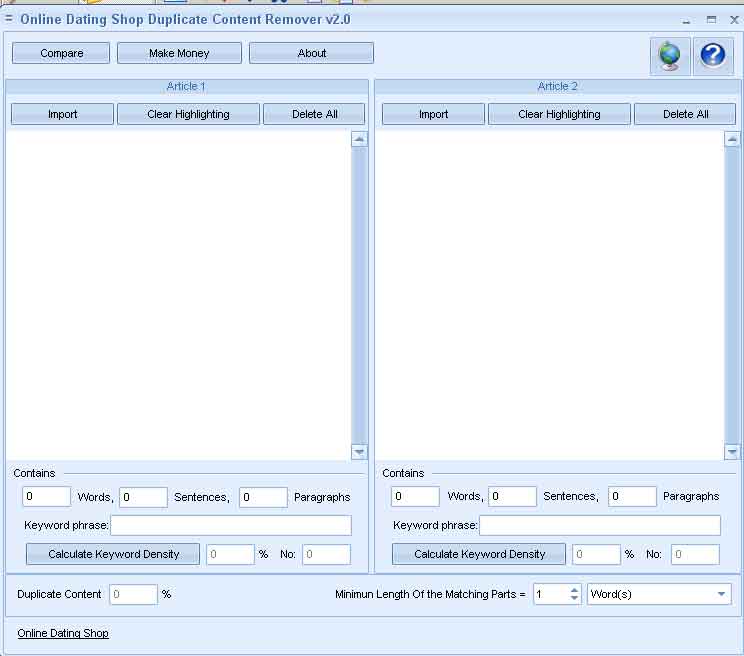Select Article 2 Words count field

click(415, 496)
